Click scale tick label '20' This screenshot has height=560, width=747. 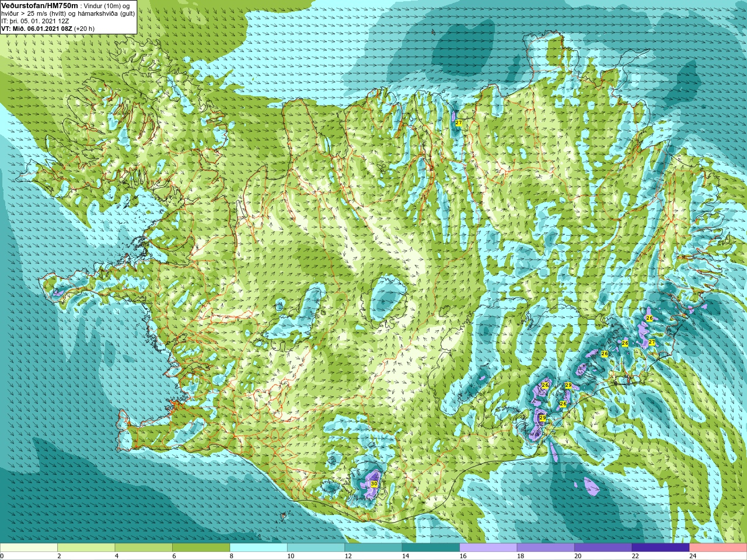[x=578, y=556]
